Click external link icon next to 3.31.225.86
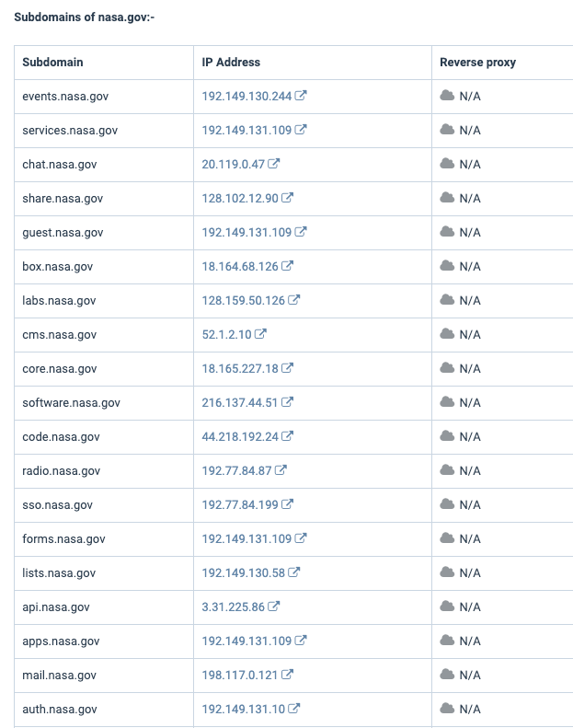This screenshot has width=573, height=728. click(x=274, y=607)
